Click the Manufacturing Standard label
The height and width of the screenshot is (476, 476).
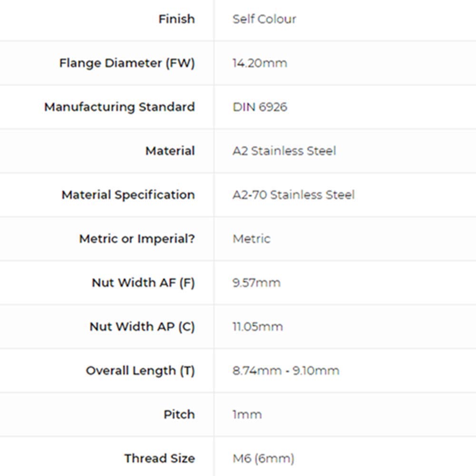119,107
